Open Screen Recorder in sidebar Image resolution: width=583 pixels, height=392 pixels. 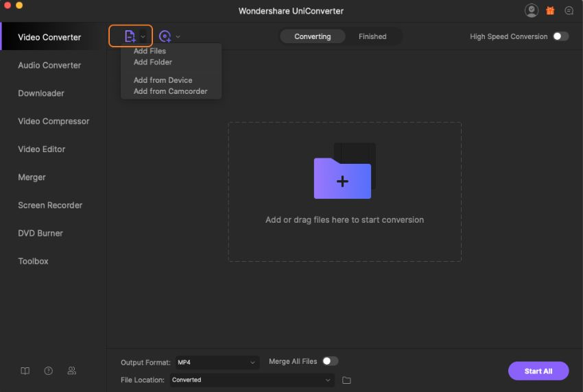pyautogui.click(x=50, y=205)
